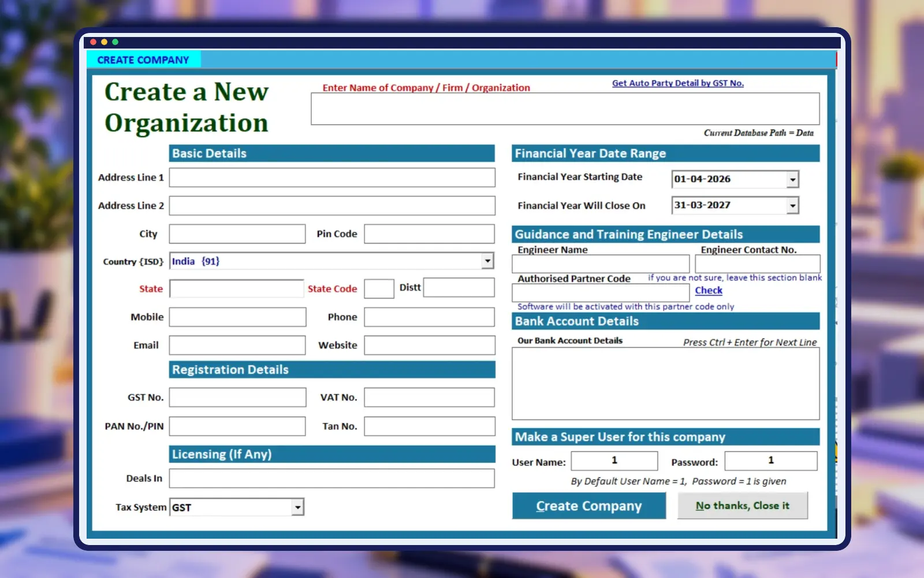
Task: Click No thanks, Close it button
Action: click(743, 506)
